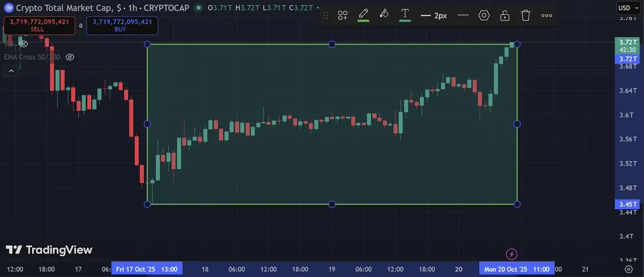Image resolution: width=644 pixels, height=277 pixels.
Task: Open rectangle settings hexagon icon
Action: point(484,16)
